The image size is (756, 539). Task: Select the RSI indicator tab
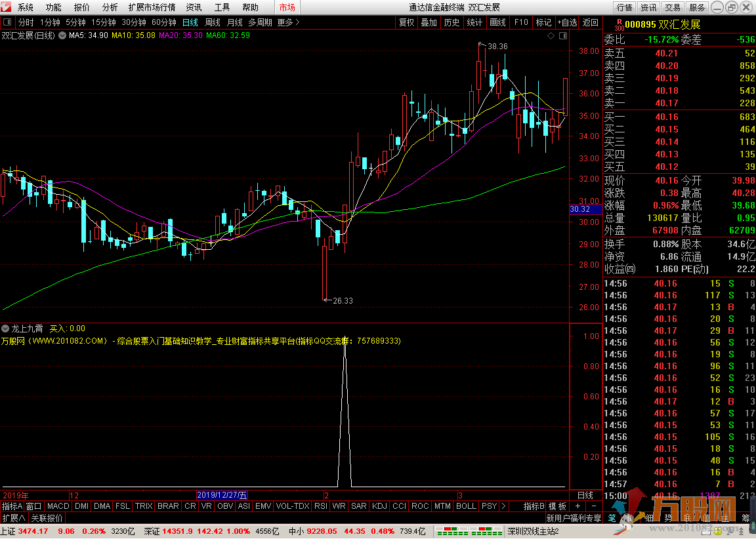(x=321, y=506)
